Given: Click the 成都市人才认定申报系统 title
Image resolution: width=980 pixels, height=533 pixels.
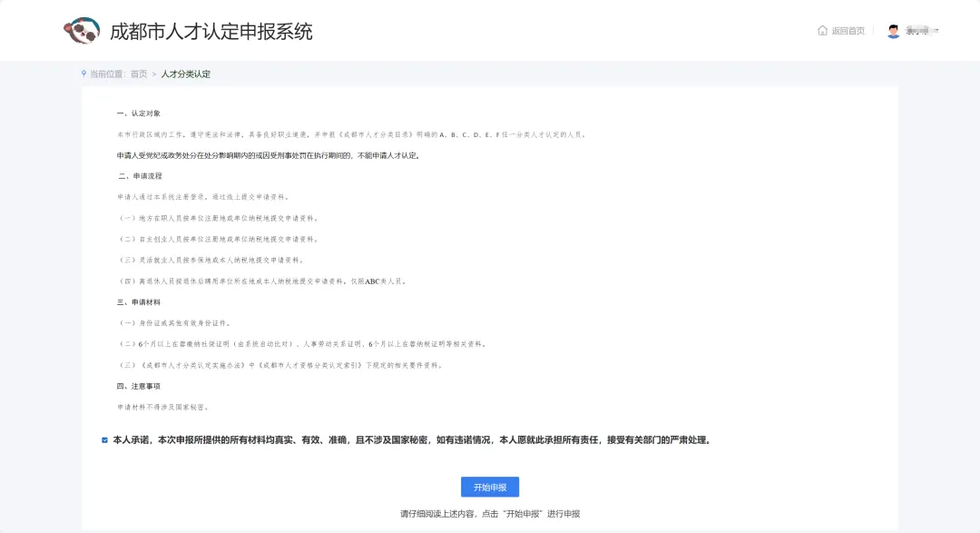Looking at the screenshot, I should 211,31.
